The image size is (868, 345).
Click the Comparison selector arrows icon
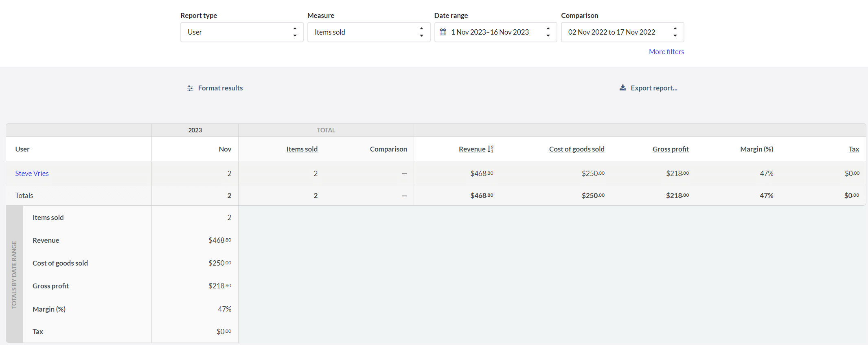(675, 32)
